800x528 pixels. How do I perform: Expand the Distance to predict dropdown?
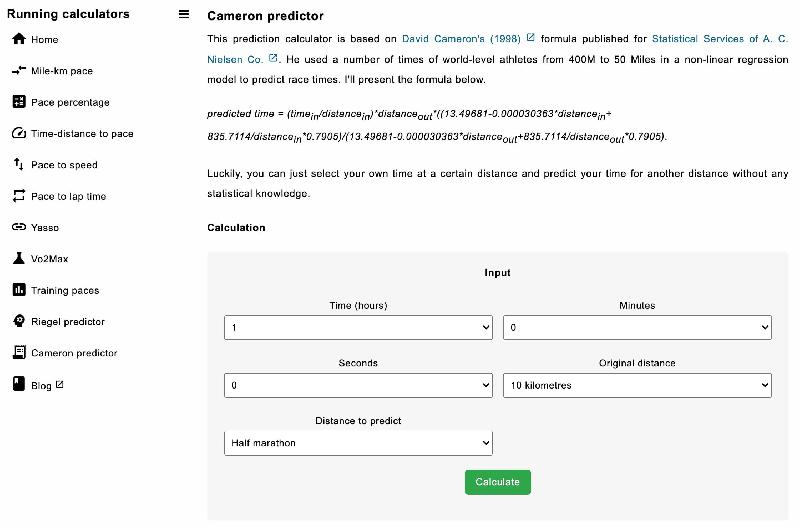358,443
